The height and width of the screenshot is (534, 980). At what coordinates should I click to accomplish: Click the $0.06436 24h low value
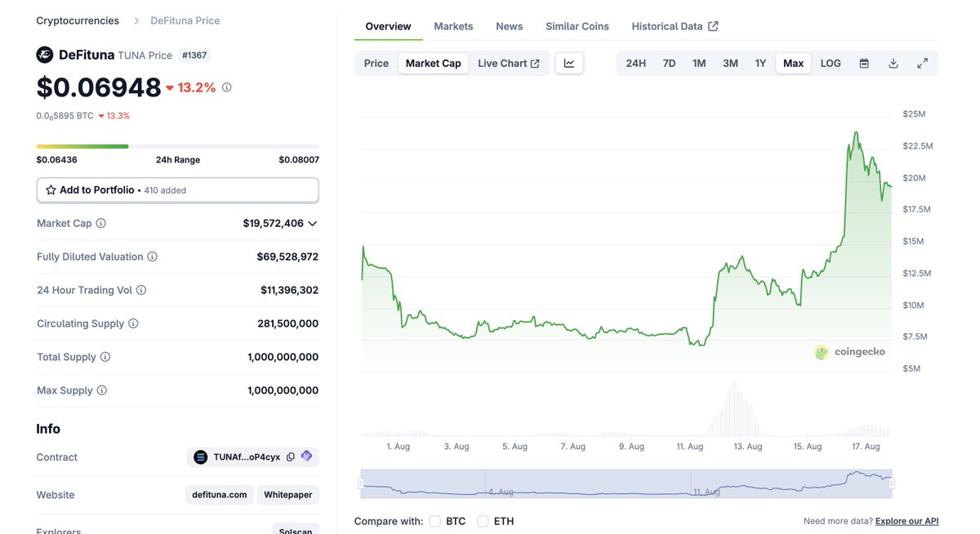pos(56,160)
